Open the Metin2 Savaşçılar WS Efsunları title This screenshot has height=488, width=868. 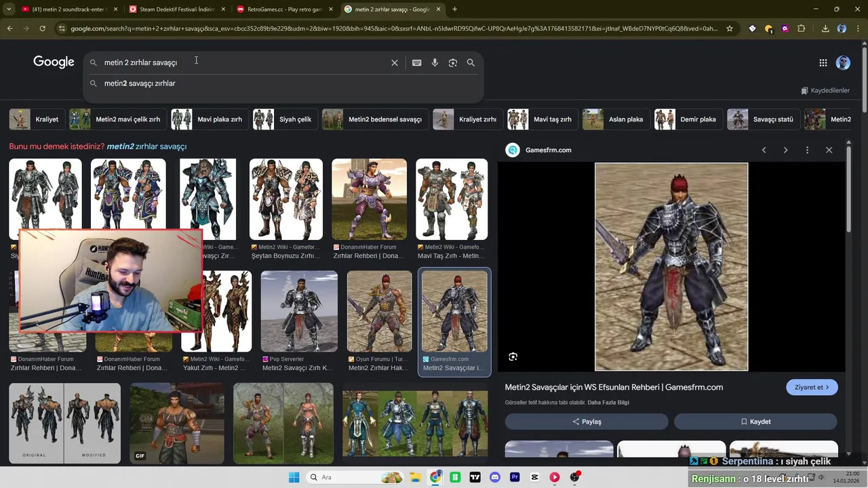[x=614, y=387]
